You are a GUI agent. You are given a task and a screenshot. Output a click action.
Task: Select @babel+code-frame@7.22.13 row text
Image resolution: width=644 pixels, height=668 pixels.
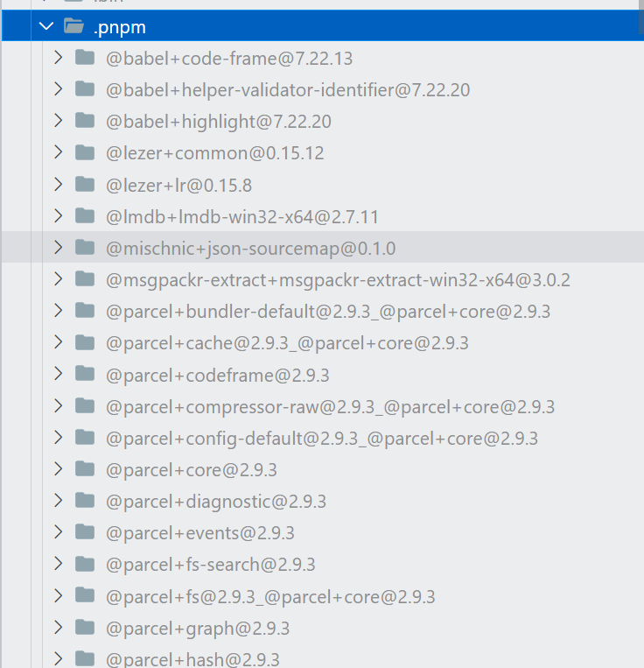(229, 59)
